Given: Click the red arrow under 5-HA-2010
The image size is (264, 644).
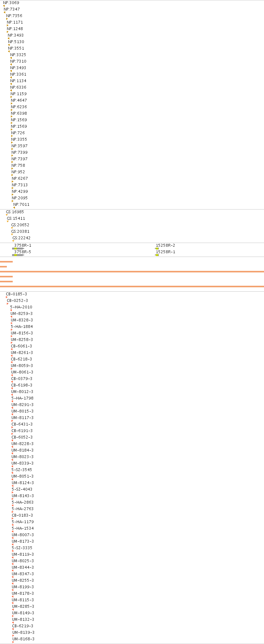Looking at the screenshot, I should (11, 310).
